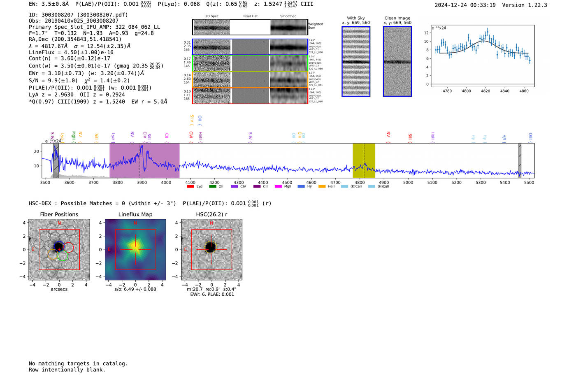Click the orange HeII legend swatch
Viewport: 576px width, 392px height.
322,187
